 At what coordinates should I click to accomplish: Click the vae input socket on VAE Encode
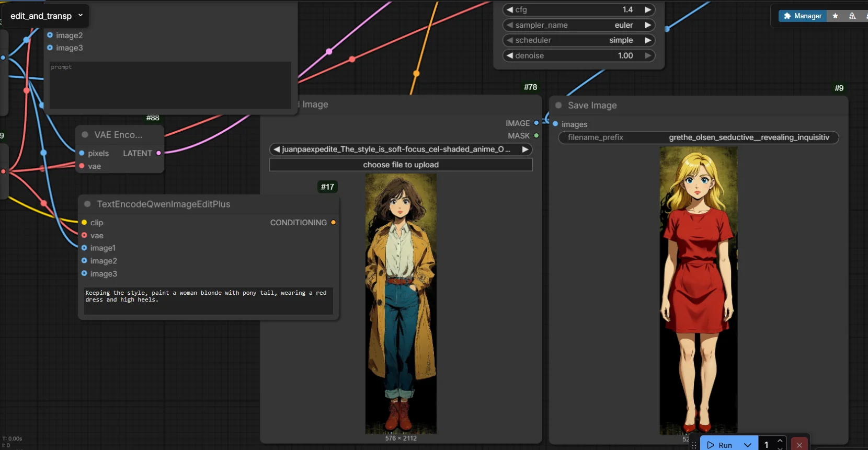pos(82,166)
